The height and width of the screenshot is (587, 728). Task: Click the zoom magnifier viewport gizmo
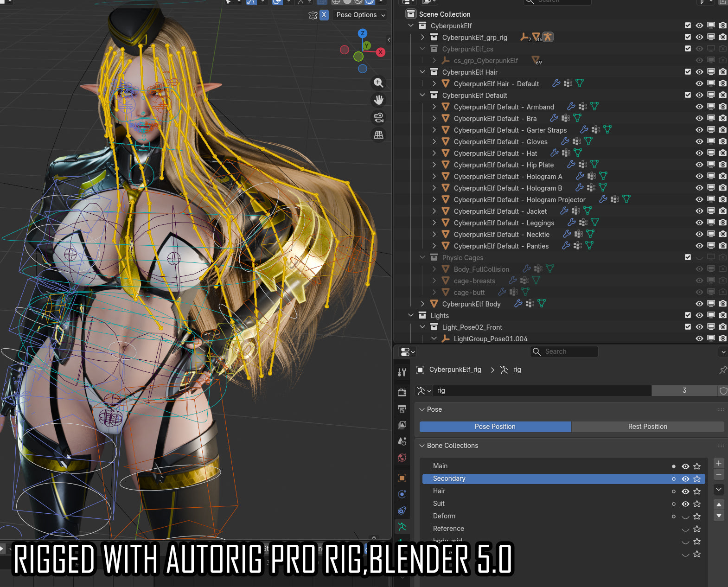(x=378, y=83)
